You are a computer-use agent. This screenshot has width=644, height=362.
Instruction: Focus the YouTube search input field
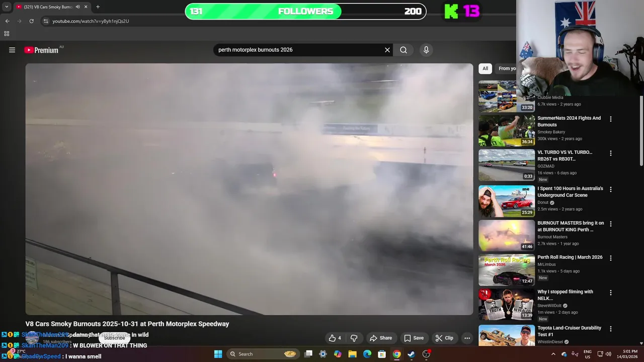299,50
